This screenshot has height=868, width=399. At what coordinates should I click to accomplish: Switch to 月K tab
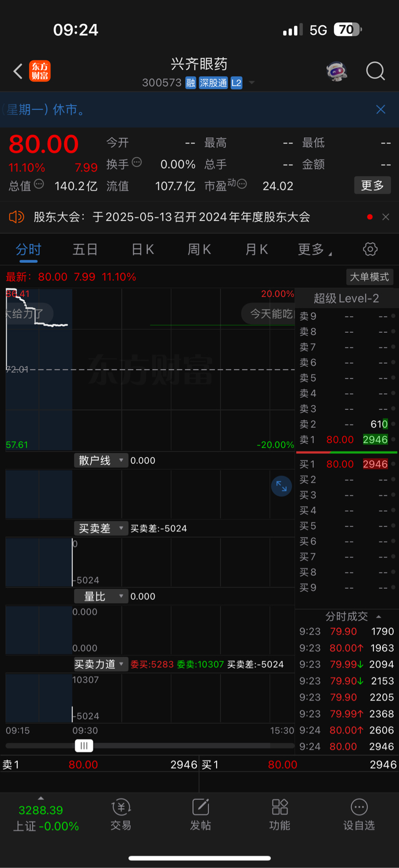(x=256, y=250)
